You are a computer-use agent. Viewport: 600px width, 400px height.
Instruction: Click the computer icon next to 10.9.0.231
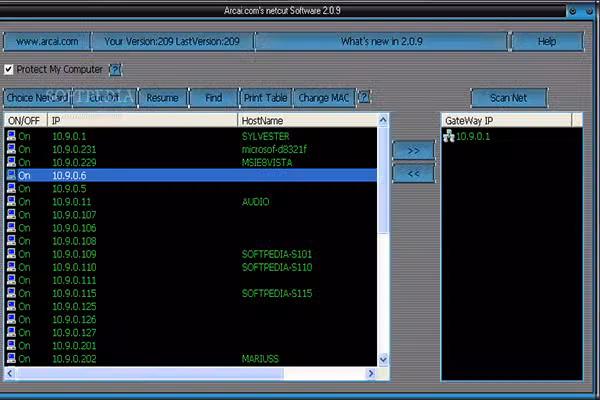[x=11, y=148]
